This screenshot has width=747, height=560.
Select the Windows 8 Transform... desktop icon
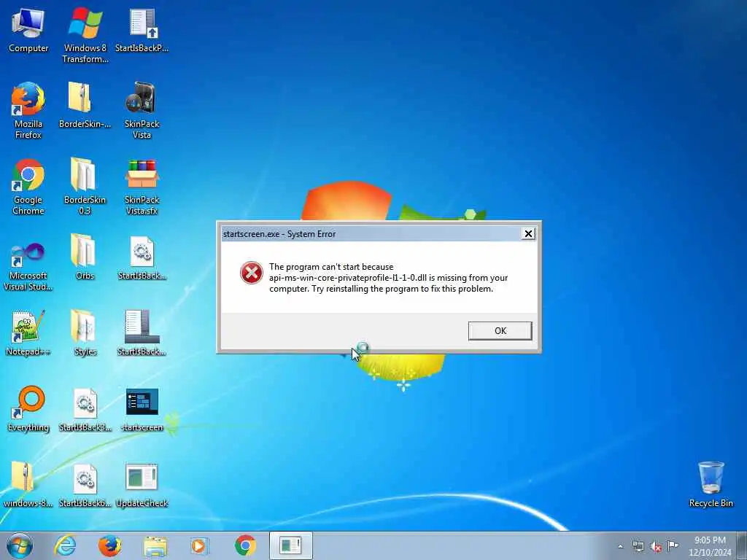(85, 36)
